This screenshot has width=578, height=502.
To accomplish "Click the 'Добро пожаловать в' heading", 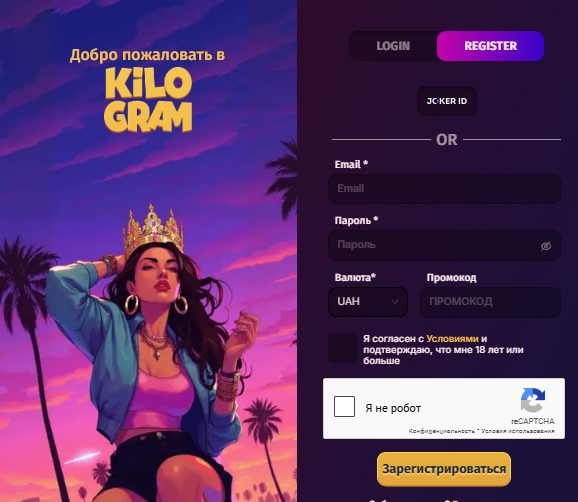I will coord(147,55).
